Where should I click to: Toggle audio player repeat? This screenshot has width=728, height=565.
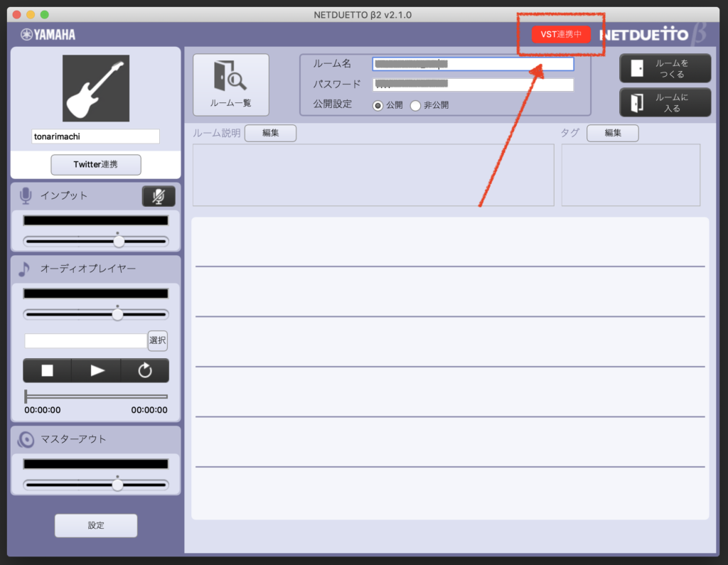tap(145, 370)
